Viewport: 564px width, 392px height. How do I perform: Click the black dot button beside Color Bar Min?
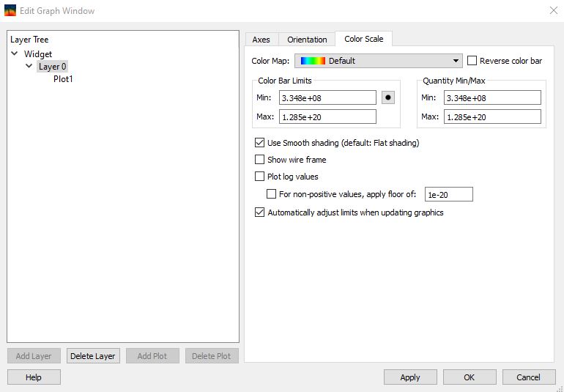[389, 97]
